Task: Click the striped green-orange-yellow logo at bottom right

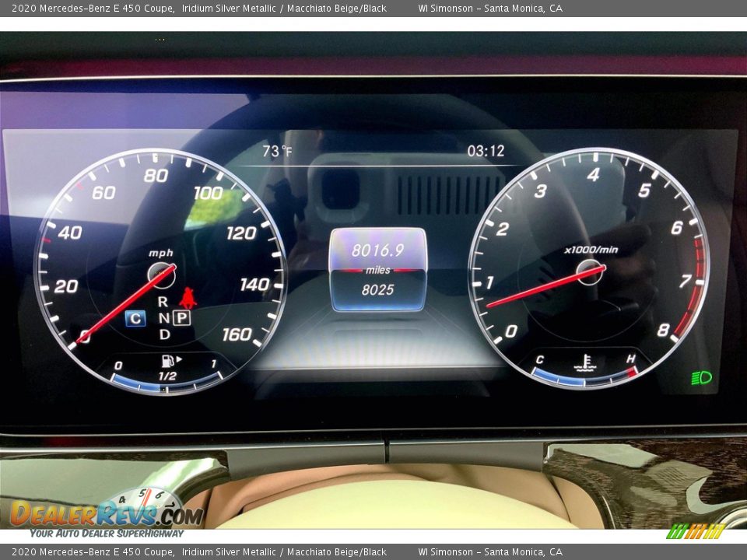Action: (x=696, y=531)
